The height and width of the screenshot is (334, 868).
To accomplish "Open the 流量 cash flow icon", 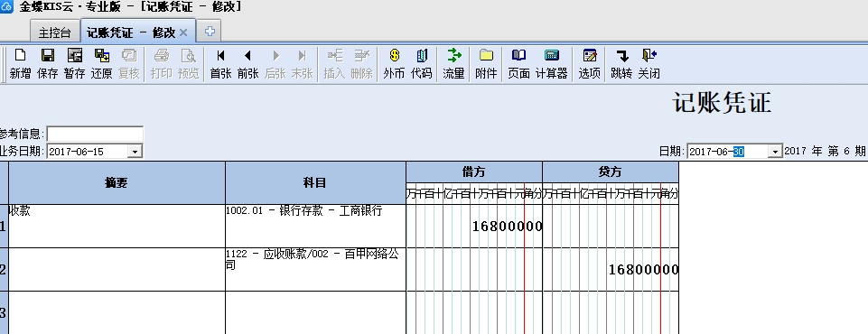I will tap(454, 63).
